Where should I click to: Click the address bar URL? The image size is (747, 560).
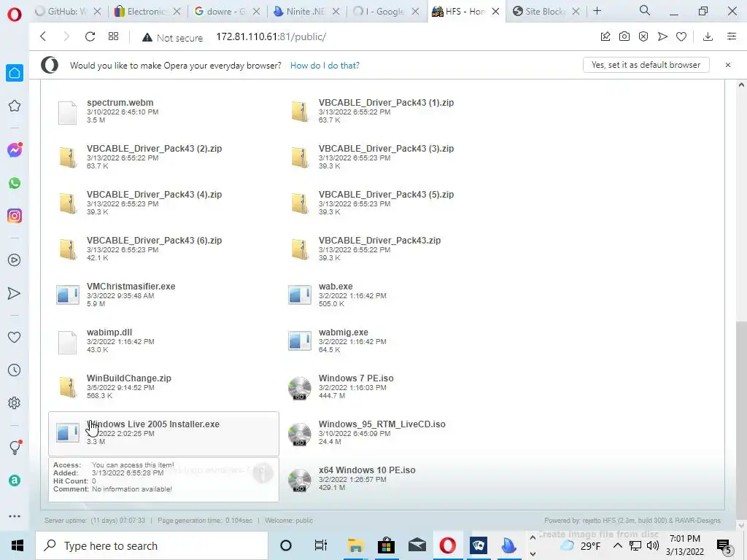tap(271, 36)
